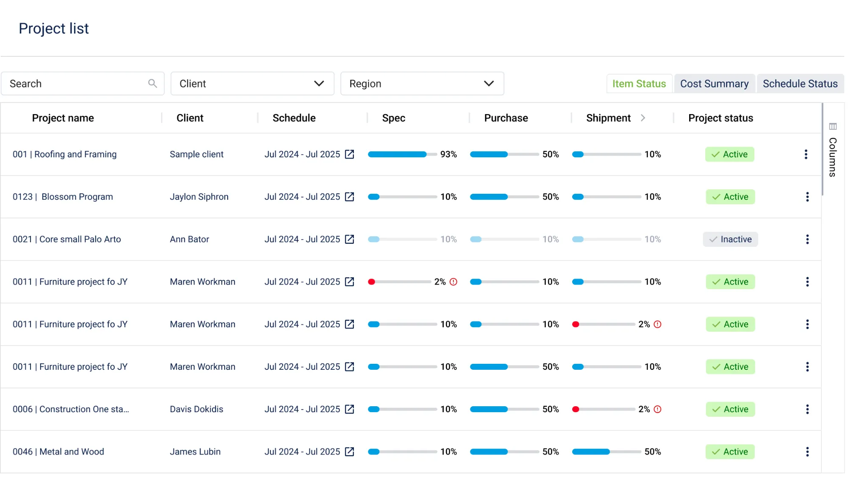Click the warning icon on Construction One shipment
The height and width of the screenshot is (480, 868).
(657, 409)
